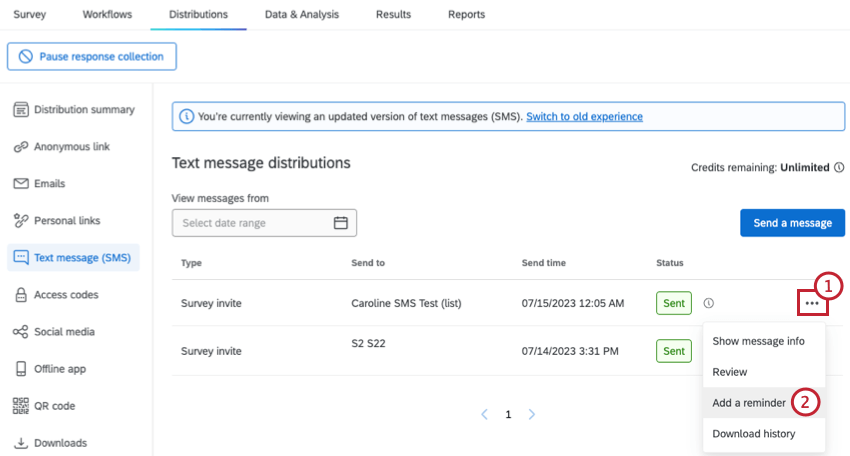
Task: Open three-dot options menu for Caroline SMS Test
Action: point(811,303)
